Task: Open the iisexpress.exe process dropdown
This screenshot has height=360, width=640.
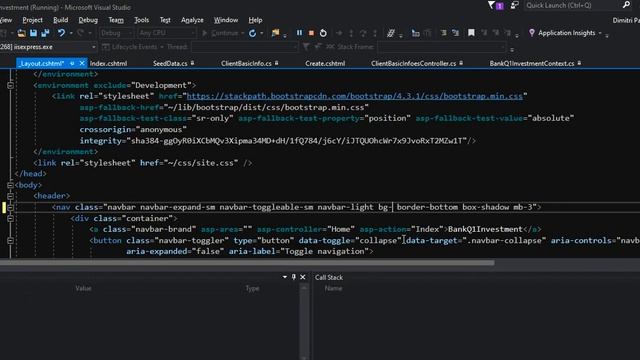Action: tap(48, 47)
